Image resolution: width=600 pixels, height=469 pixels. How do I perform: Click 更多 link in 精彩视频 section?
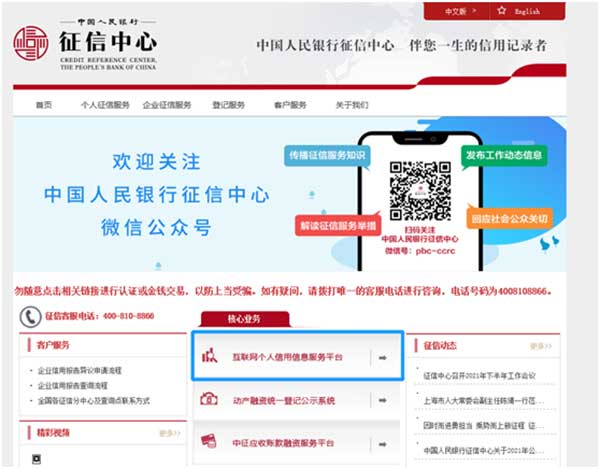(170, 433)
